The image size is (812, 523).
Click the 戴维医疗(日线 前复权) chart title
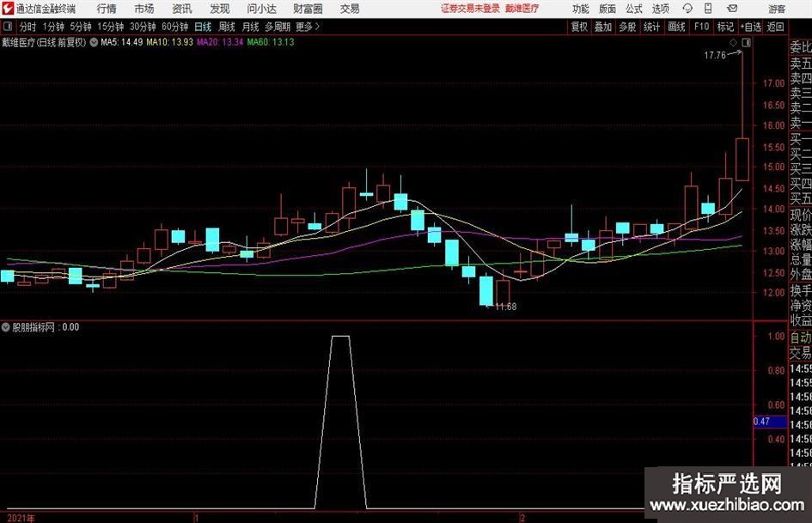point(44,42)
